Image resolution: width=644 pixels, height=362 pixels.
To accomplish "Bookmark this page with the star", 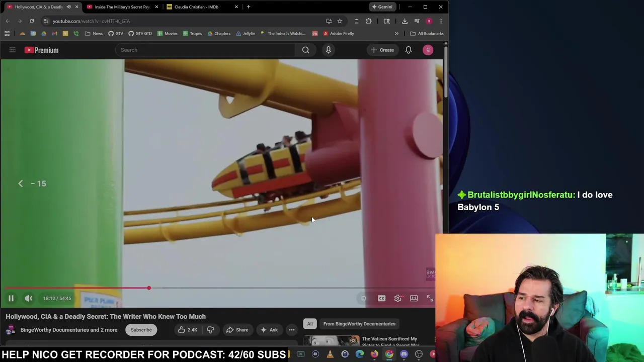I will pos(340,21).
